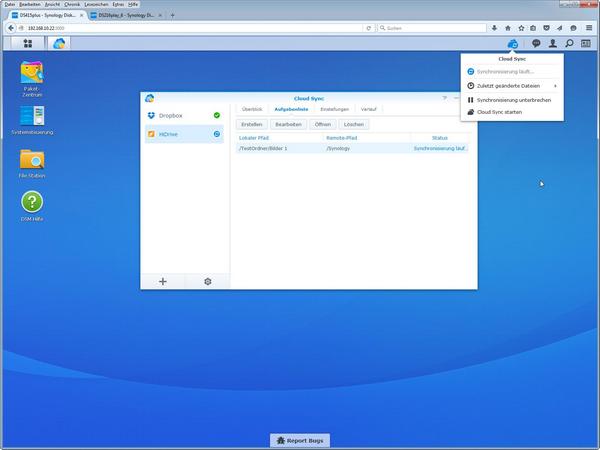Click the Erstellen button
The image size is (600, 450).
pos(252,124)
